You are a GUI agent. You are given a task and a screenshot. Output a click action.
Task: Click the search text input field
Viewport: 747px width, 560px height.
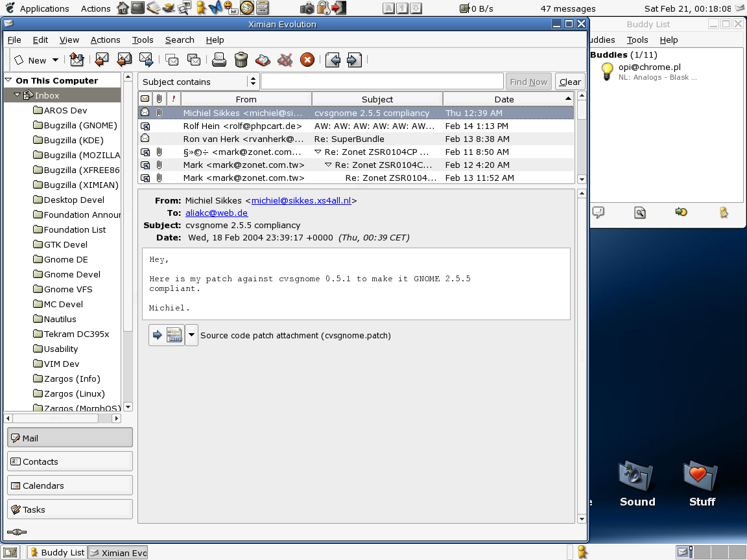tap(382, 82)
